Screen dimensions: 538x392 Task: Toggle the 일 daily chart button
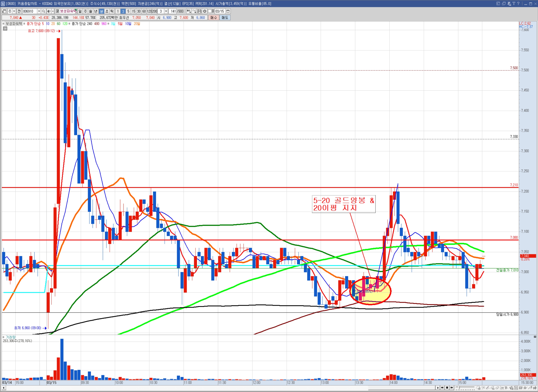tap(80, 11)
